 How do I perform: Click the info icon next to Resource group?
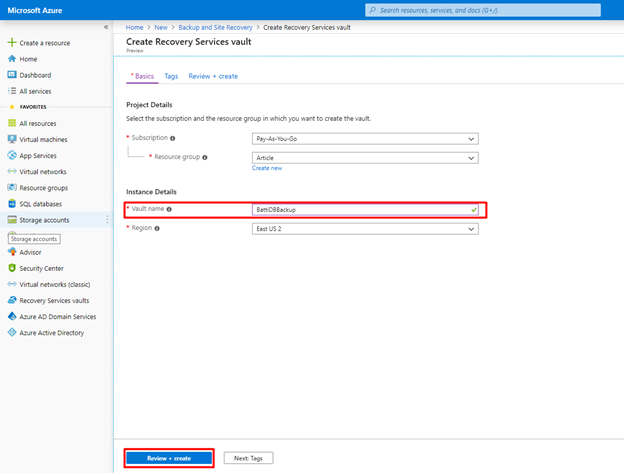[205, 157]
